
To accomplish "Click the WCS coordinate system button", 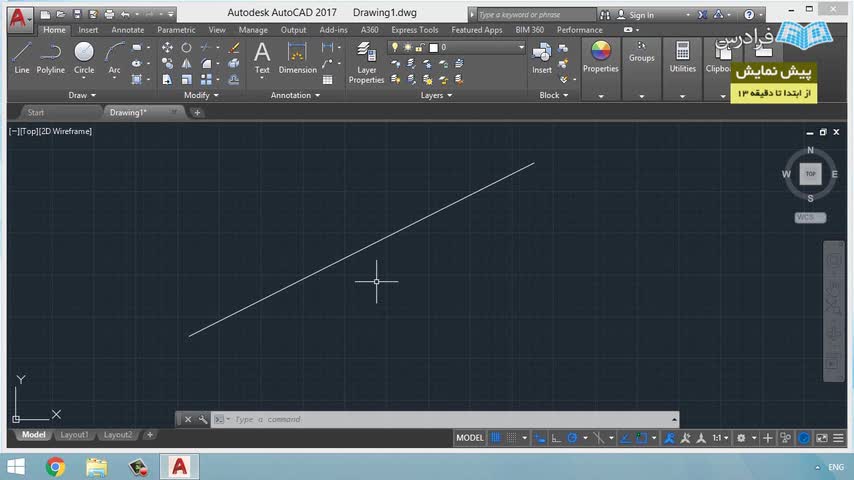I will [810, 217].
